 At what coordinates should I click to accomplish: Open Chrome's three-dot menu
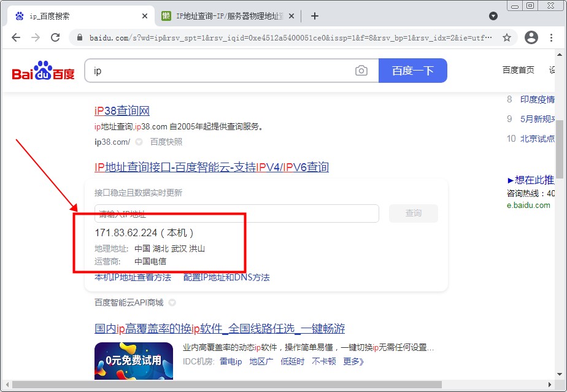pos(551,37)
